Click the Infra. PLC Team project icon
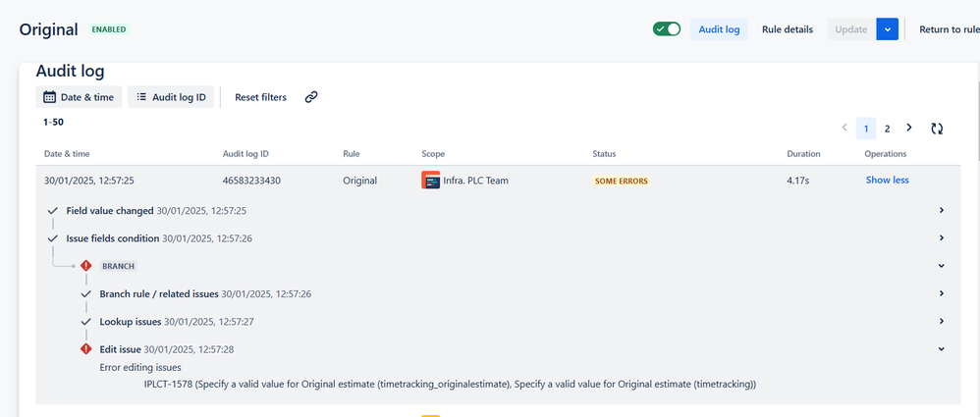The image size is (980, 417). coord(431,181)
